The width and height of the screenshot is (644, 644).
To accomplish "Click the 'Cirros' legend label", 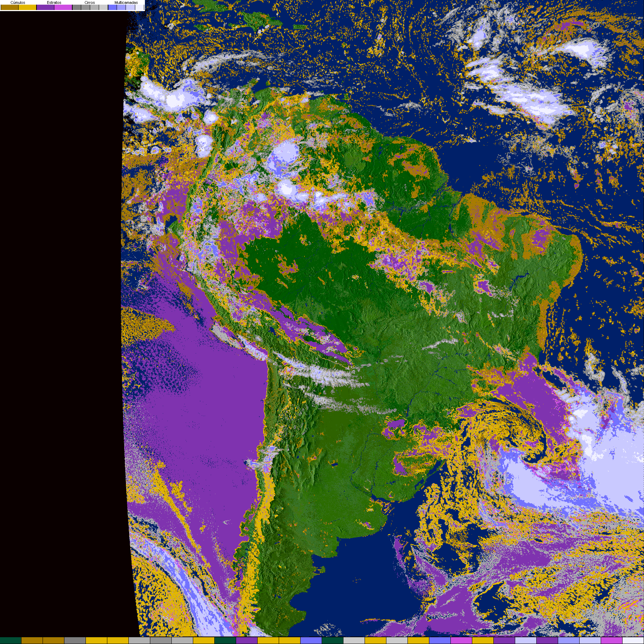I will pos(90,3).
